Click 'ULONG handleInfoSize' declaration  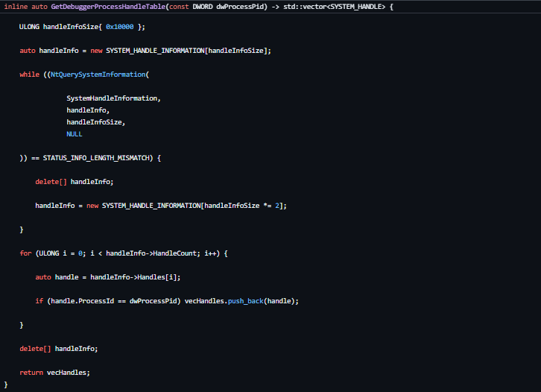[59, 27]
